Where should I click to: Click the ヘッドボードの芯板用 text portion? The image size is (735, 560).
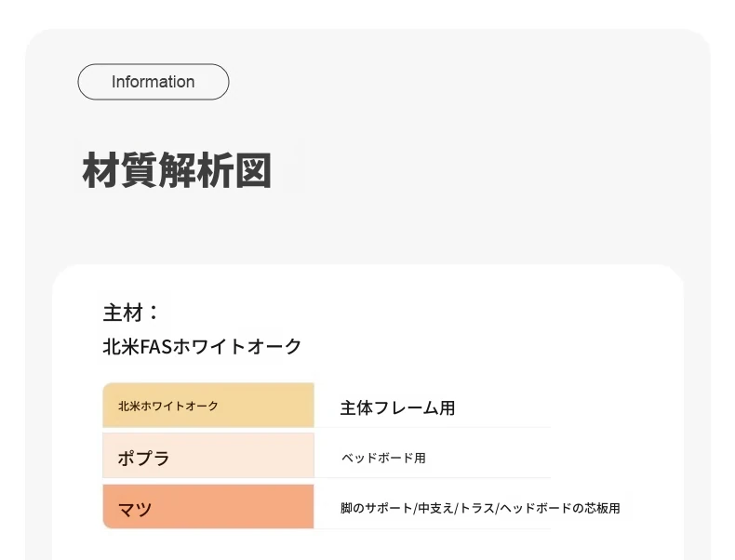(560, 508)
